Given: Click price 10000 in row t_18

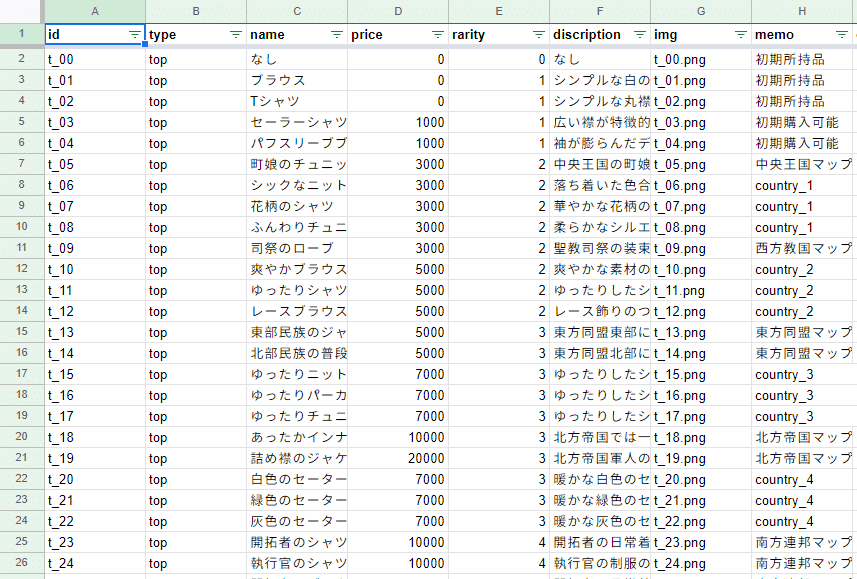Looking at the screenshot, I should [x=398, y=437].
